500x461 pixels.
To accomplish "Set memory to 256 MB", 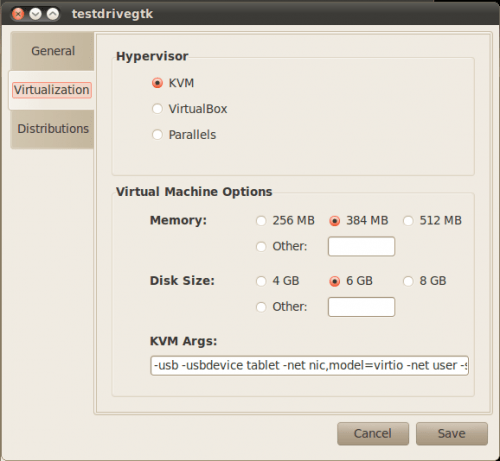I will [x=285, y=220].
